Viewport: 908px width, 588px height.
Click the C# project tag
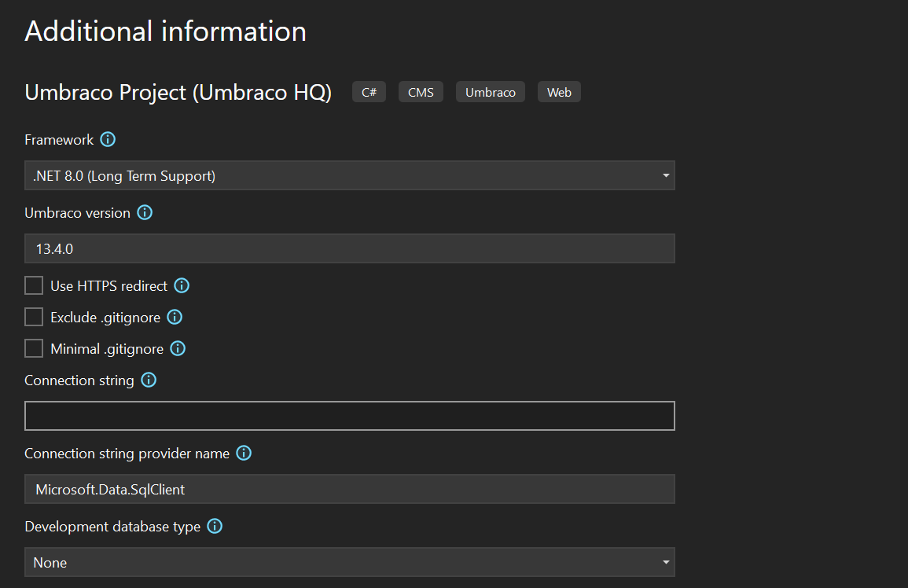pyautogui.click(x=369, y=92)
